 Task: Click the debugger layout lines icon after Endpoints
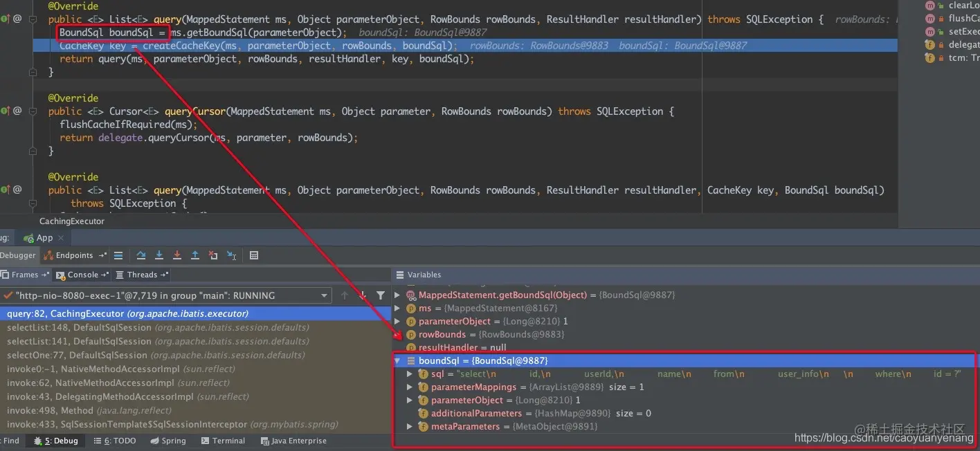pyautogui.click(x=118, y=255)
